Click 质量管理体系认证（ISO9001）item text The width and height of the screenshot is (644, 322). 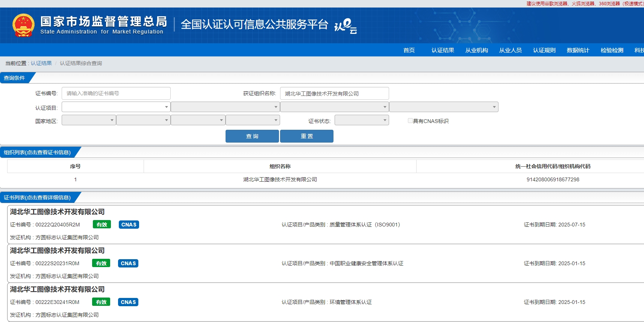[x=365, y=225]
